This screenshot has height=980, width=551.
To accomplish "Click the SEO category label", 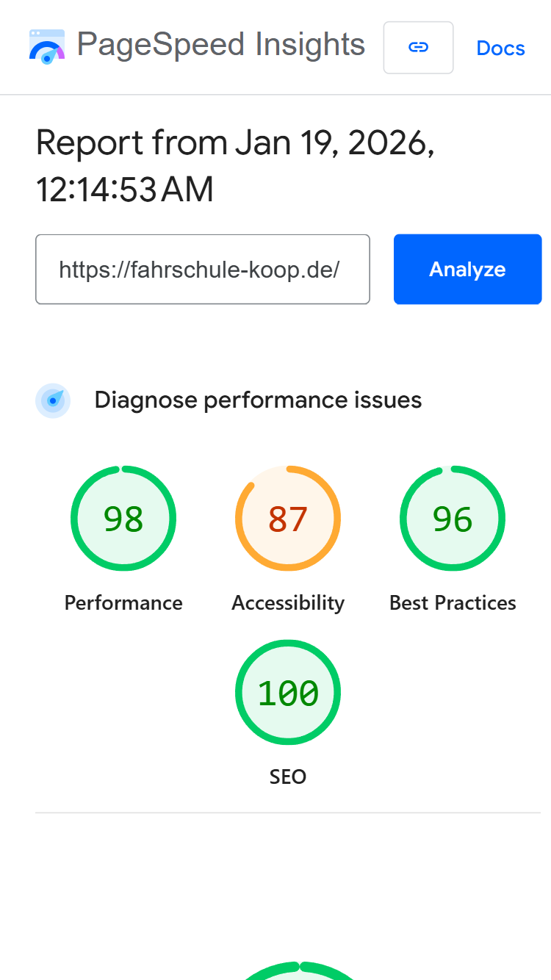I will [x=287, y=777].
